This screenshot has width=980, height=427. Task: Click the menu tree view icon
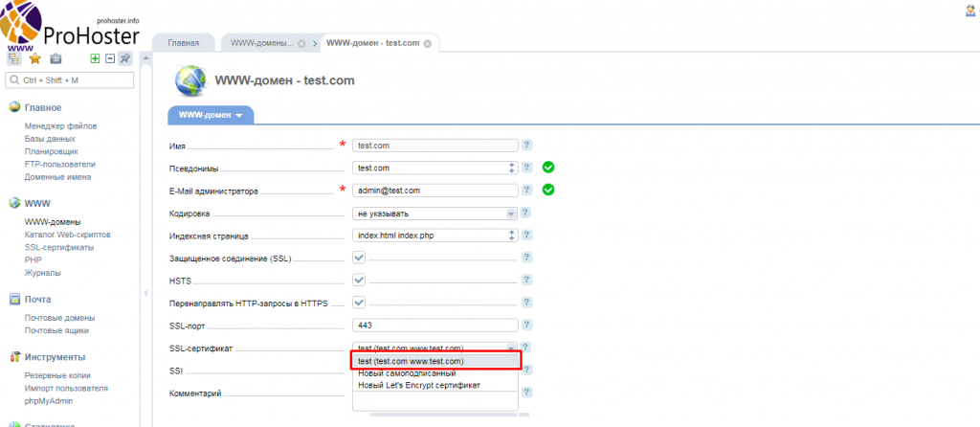[x=13, y=58]
